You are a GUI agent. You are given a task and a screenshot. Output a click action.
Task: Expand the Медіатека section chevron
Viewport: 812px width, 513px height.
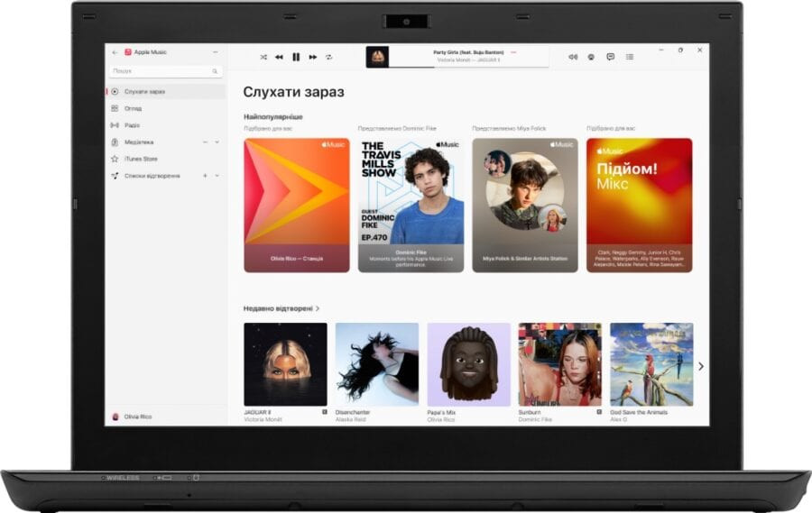(x=217, y=142)
